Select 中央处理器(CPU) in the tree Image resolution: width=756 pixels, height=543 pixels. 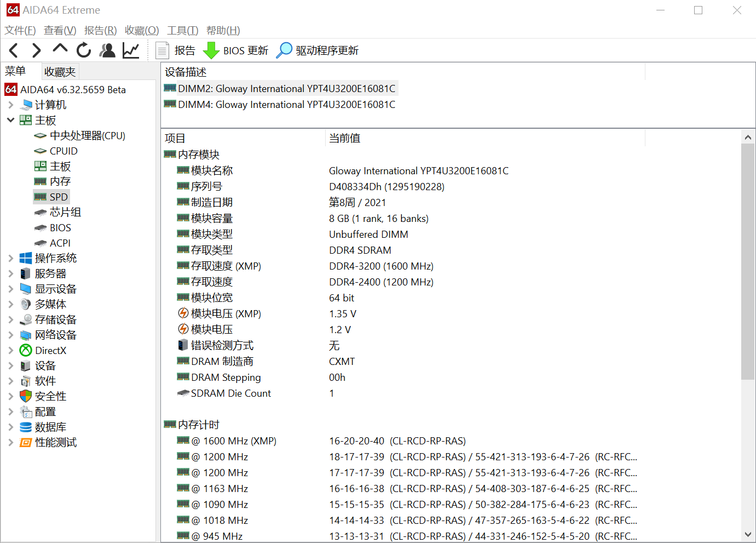pos(87,135)
